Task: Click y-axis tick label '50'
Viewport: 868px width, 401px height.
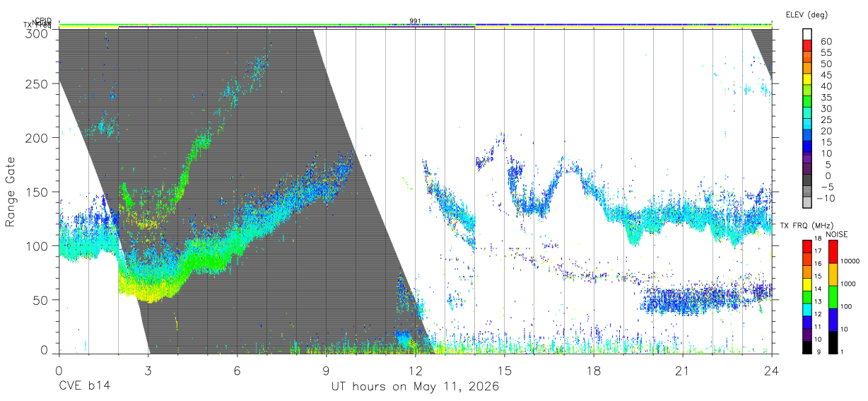Action: 42,301
